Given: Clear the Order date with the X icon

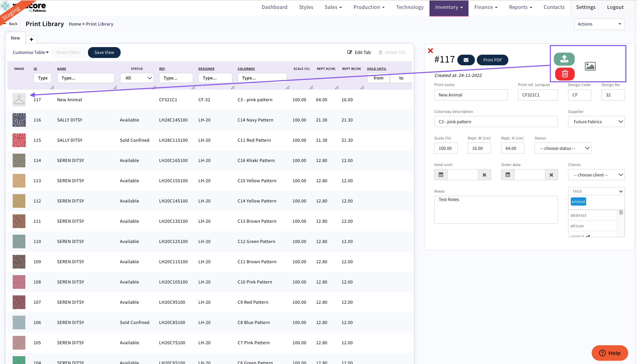Looking at the screenshot, I should click(x=551, y=175).
